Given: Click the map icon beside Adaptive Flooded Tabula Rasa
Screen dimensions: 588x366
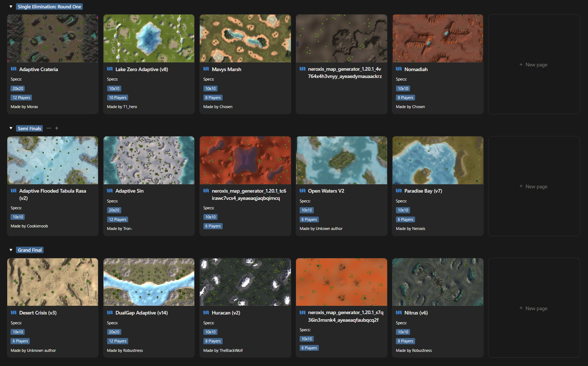Looking at the screenshot, I should 14,190.
